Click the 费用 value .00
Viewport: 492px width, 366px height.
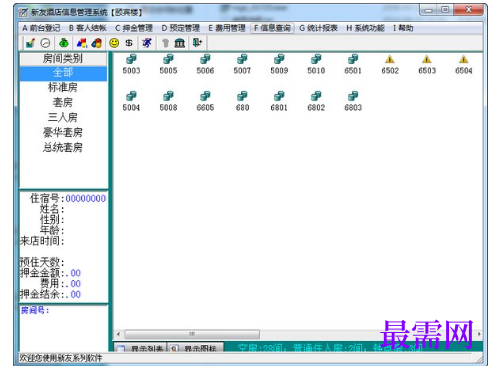[x=73, y=284]
